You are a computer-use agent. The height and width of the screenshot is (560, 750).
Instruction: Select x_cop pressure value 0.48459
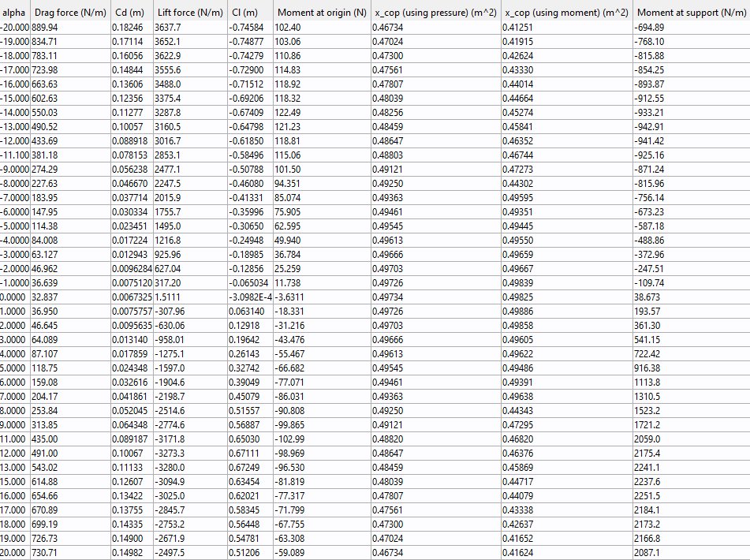pos(436,127)
